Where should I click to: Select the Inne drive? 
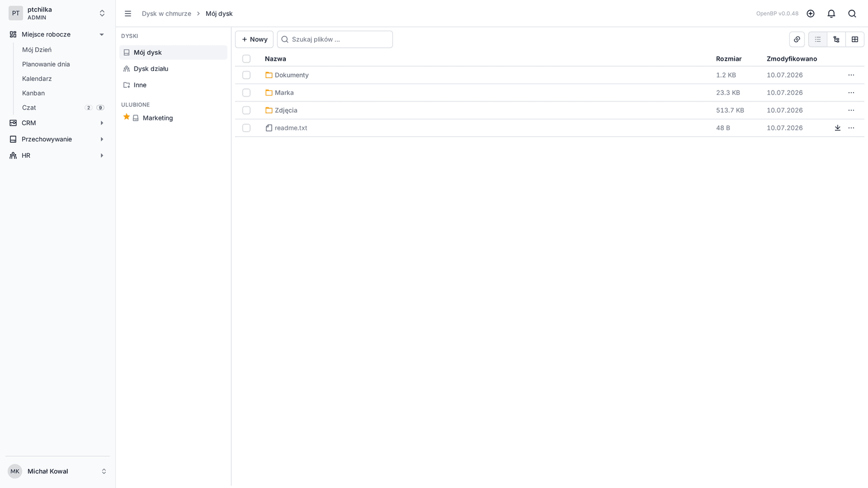pyautogui.click(x=173, y=85)
